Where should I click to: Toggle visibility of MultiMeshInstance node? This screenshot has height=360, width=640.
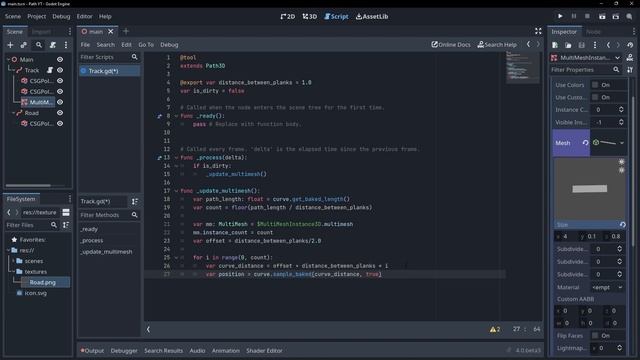pos(60,102)
